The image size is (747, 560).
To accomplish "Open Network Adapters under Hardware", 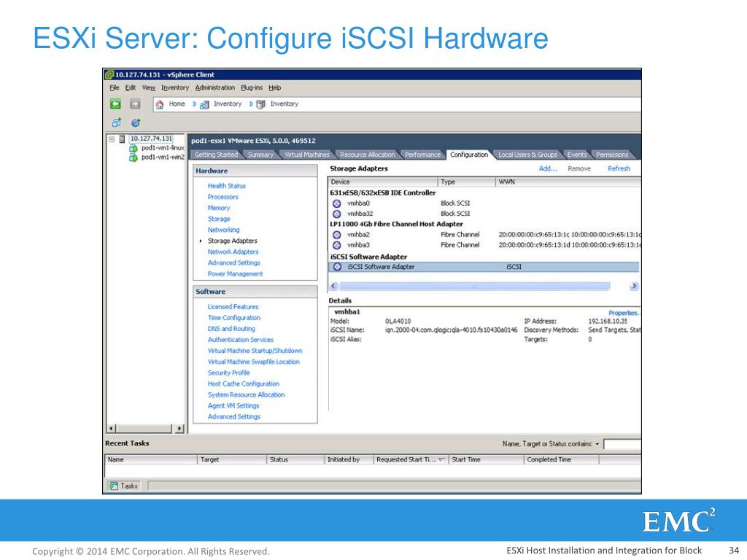I will [x=233, y=252].
